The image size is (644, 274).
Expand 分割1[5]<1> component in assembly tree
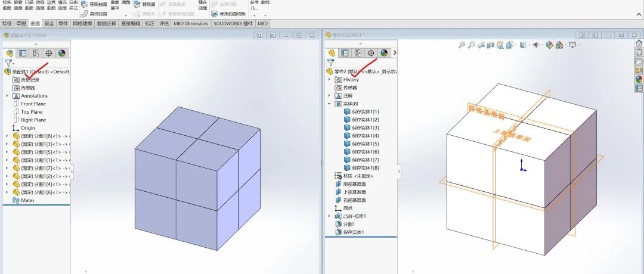7,152
